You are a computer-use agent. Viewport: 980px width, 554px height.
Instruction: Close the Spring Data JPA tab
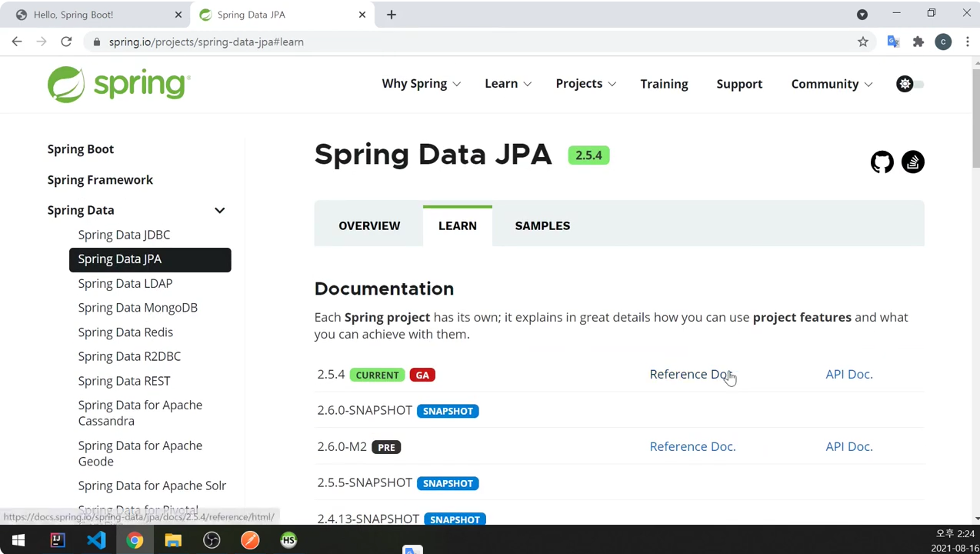362,14
